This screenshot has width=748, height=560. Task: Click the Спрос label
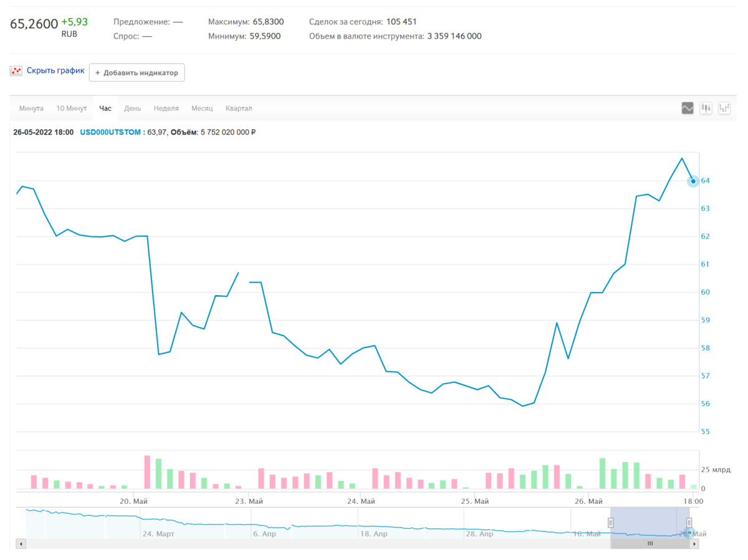coord(127,36)
